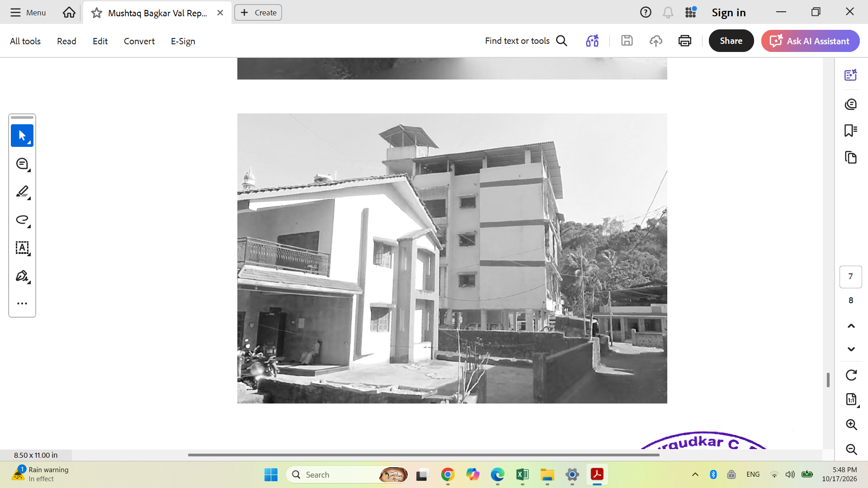Open the E-Sign menu item
This screenshot has width=868, height=488.
pyautogui.click(x=183, y=41)
